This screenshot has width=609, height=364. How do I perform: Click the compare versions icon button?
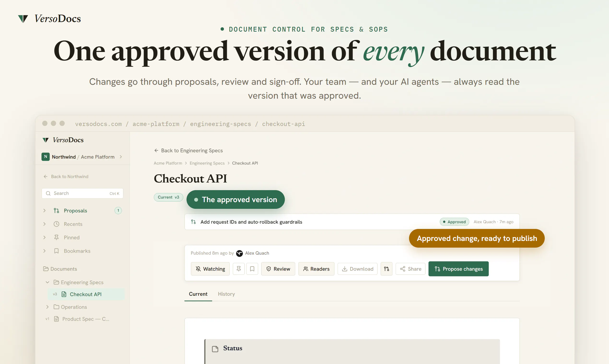[386, 269]
